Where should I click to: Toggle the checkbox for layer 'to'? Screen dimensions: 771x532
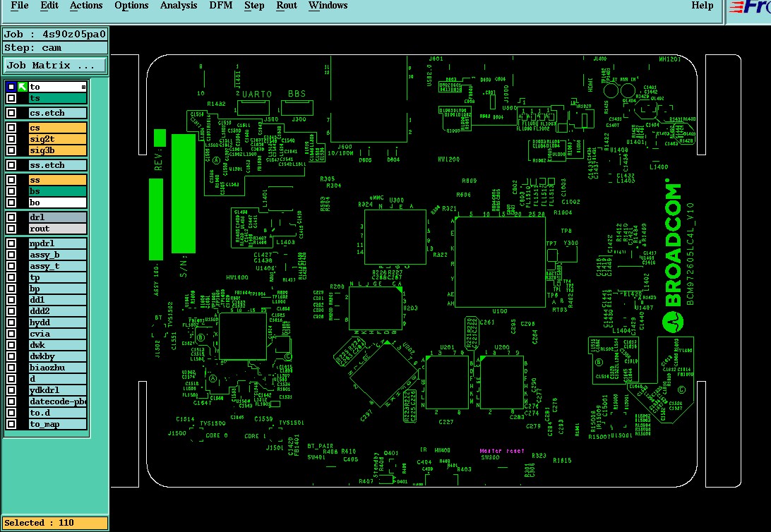11,87
